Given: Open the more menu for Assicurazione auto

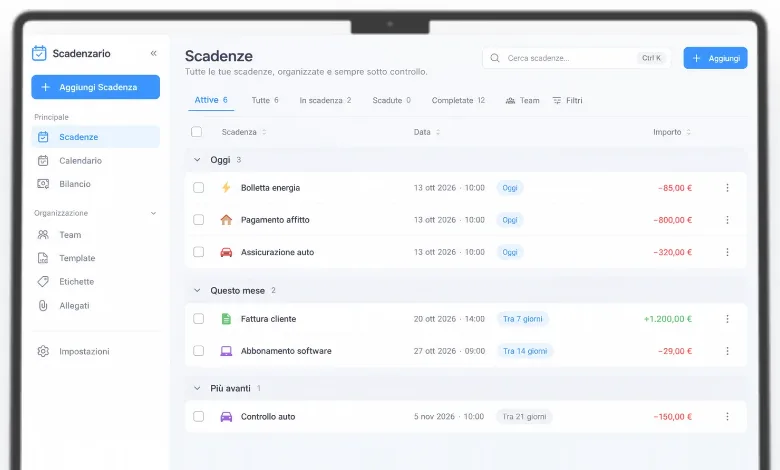Looking at the screenshot, I should (727, 252).
